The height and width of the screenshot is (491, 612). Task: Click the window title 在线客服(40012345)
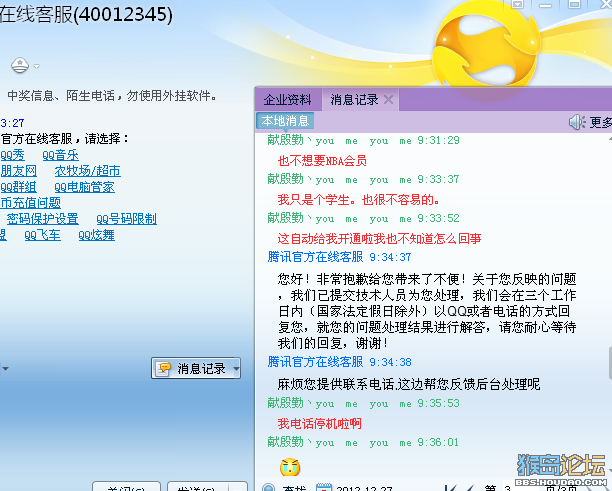[86, 14]
